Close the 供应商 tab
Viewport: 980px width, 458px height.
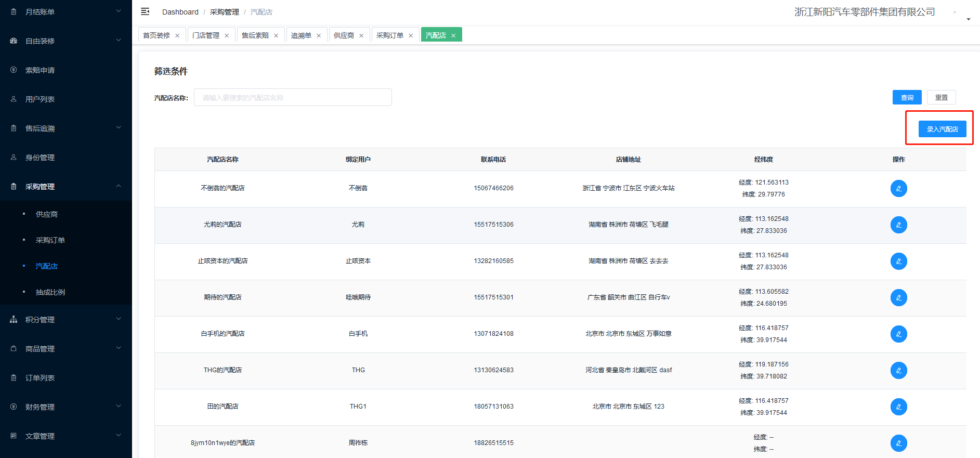tap(361, 35)
